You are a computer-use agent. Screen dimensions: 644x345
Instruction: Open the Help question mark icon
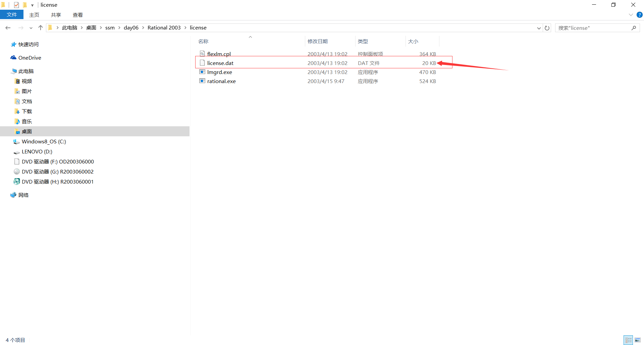639,15
